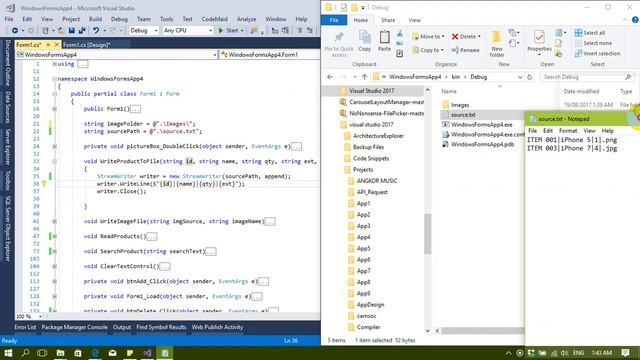Open the Debug menu in Visual Studio
The image size is (640, 360).
tap(119, 19)
